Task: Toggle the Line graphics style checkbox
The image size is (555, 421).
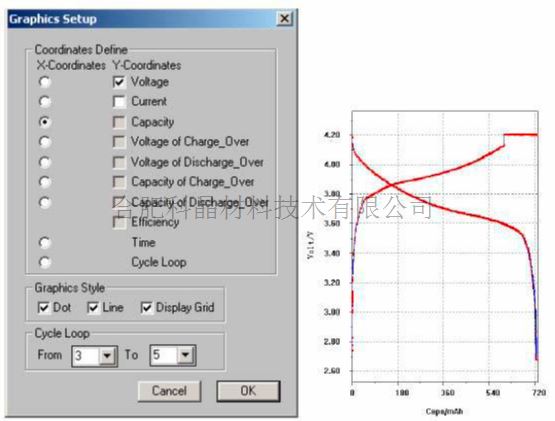Action: tap(93, 308)
